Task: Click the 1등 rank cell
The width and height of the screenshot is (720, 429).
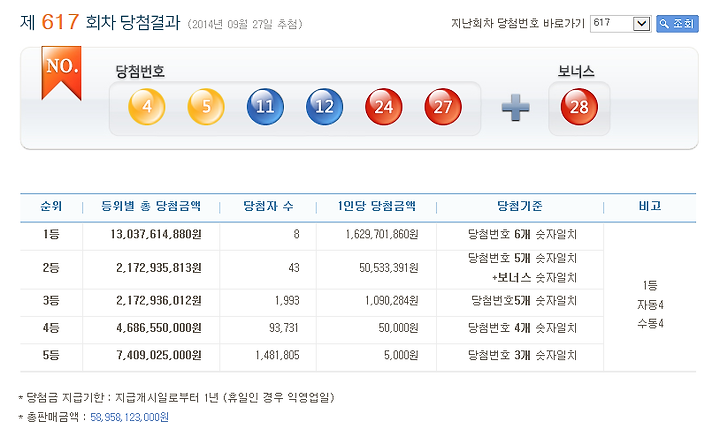Action: (x=51, y=234)
